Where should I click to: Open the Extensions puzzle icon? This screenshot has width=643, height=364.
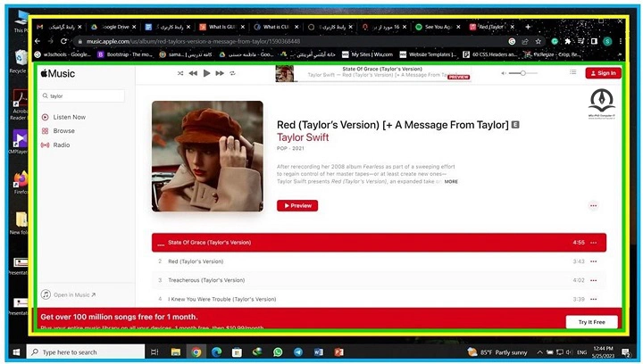[568, 41]
